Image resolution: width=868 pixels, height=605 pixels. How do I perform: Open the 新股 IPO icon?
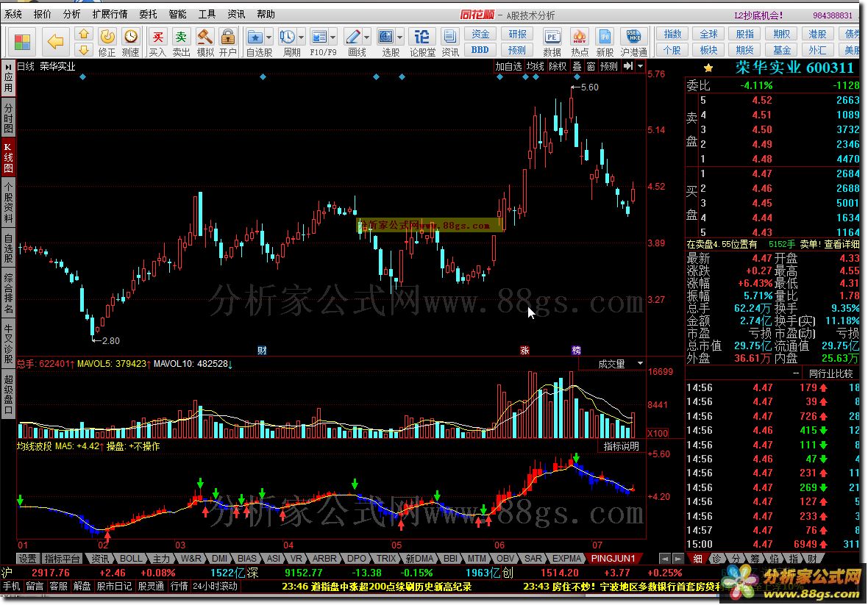pos(605,37)
